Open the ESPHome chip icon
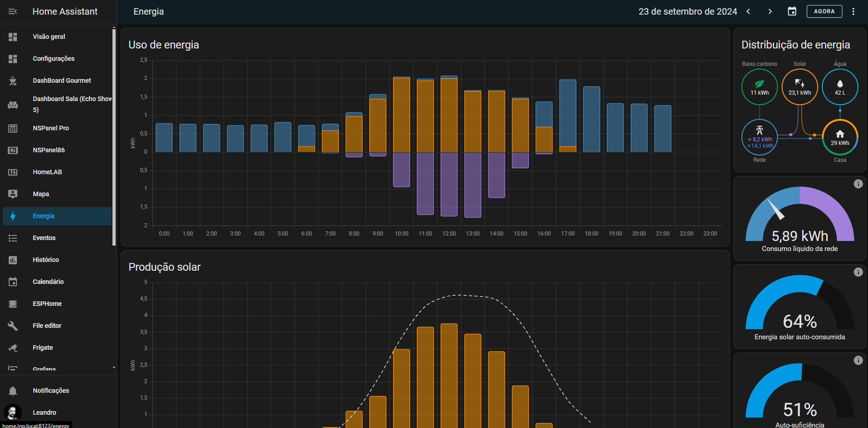 click(x=13, y=304)
